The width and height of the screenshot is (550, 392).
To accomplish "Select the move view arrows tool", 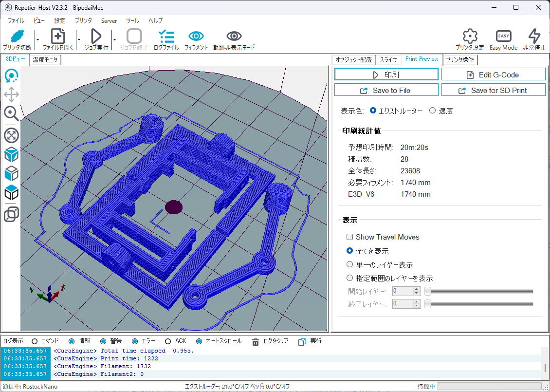I will [12, 94].
